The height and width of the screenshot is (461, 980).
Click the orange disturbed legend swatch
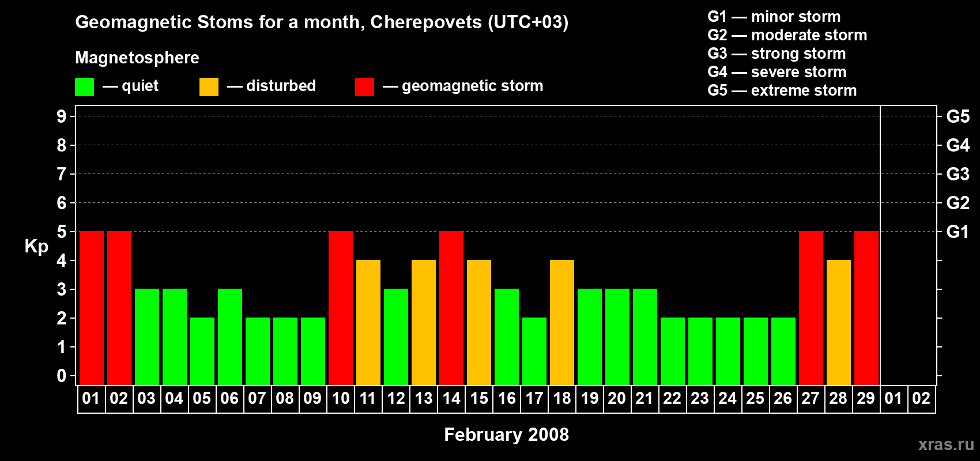(x=209, y=87)
